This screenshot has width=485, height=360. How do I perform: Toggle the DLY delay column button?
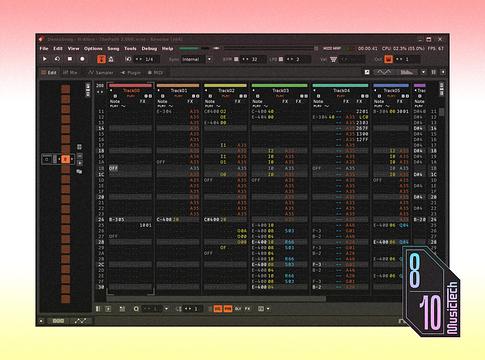pos(238,309)
